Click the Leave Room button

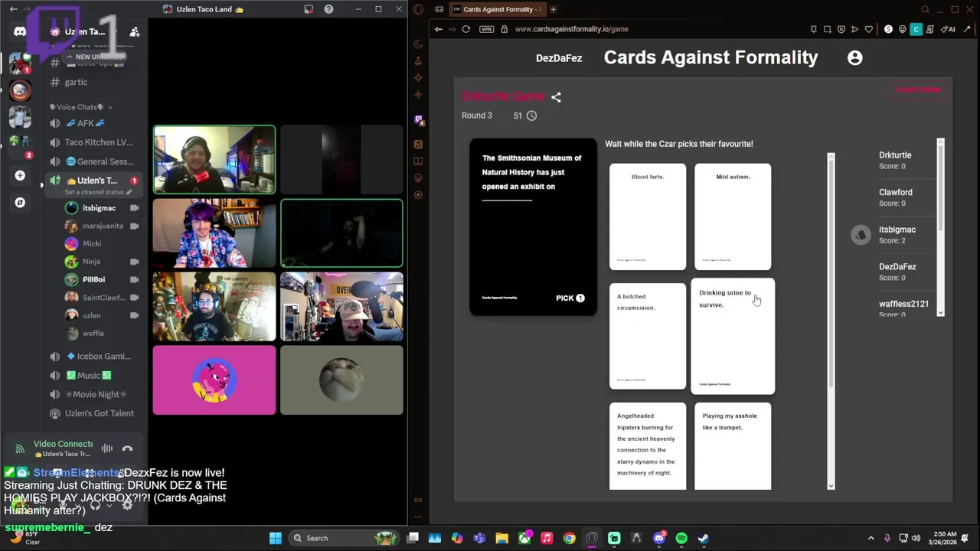(918, 90)
